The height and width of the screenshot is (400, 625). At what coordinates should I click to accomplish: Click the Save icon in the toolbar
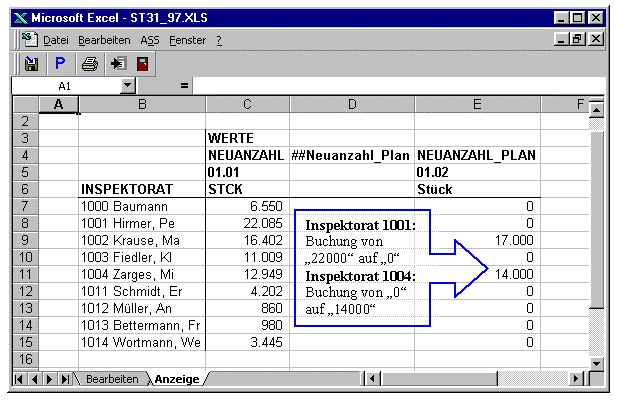pyautogui.click(x=32, y=63)
